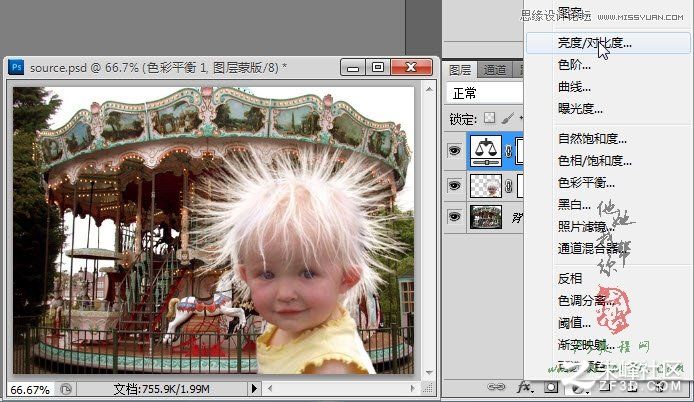The height and width of the screenshot is (402, 694).
Task: Click vertical scrollbar up arrow
Action: point(429,90)
